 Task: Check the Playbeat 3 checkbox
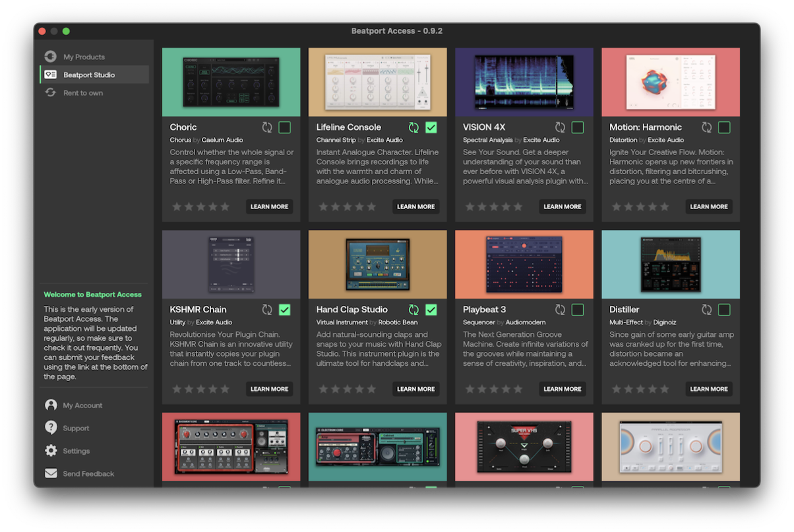[x=578, y=309]
